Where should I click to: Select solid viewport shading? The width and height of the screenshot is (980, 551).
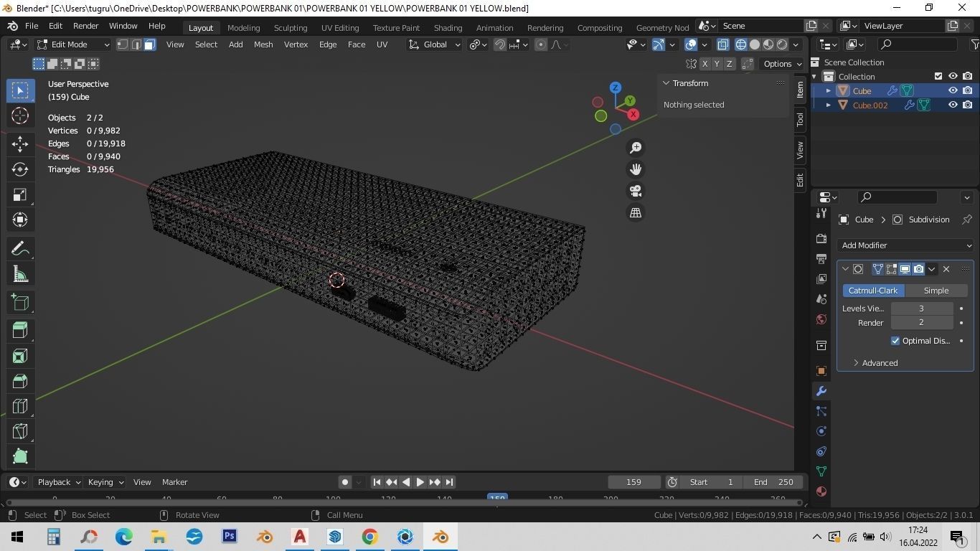(755, 44)
